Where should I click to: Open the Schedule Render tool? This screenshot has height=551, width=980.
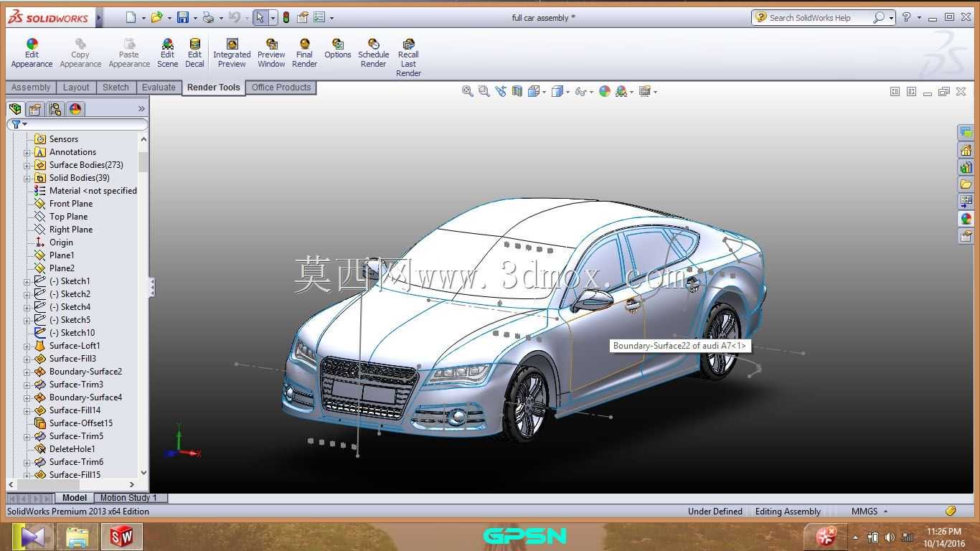pyautogui.click(x=373, y=54)
